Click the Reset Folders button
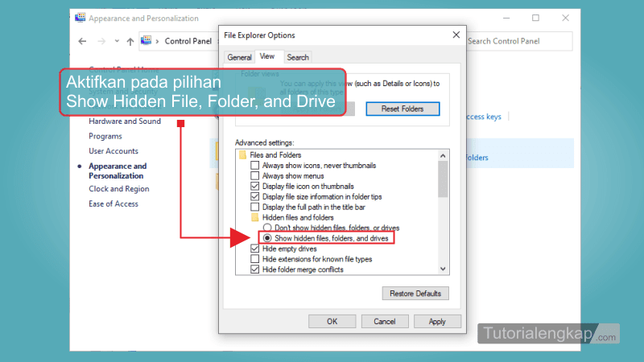 point(402,109)
